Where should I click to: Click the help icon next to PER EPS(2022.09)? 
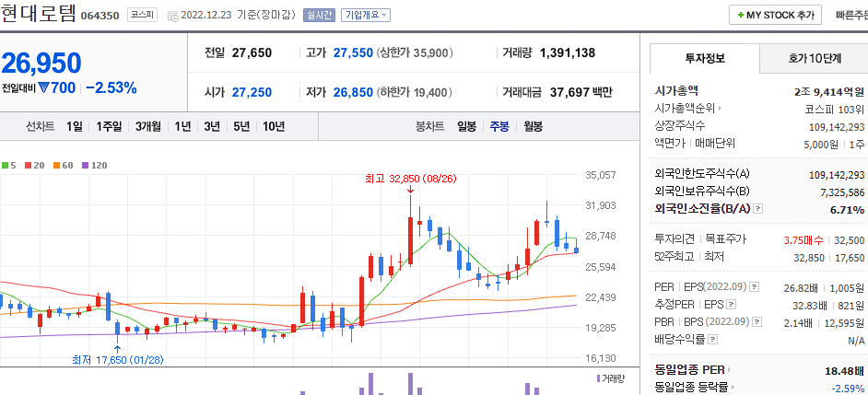pos(755,287)
